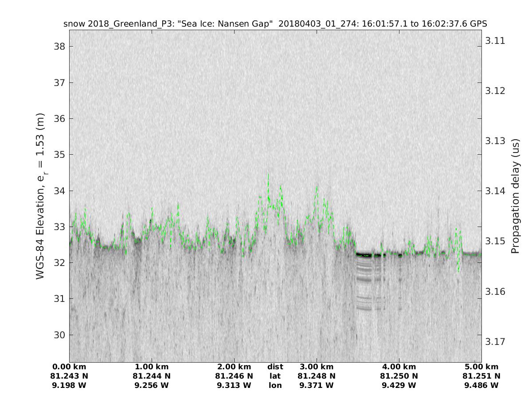Viewport: 532px width, 399px height.
Task: Click the plot title mentioning Nansen Gap
Action: point(275,23)
